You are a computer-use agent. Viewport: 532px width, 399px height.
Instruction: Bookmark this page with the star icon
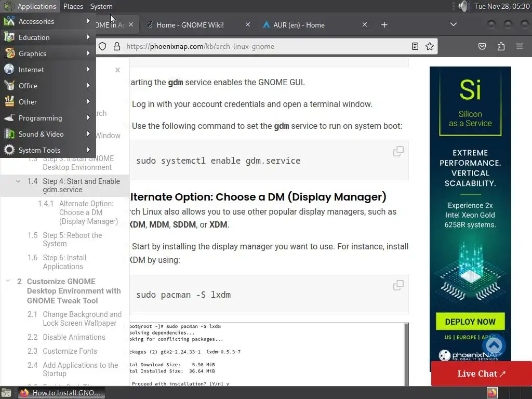click(x=430, y=46)
